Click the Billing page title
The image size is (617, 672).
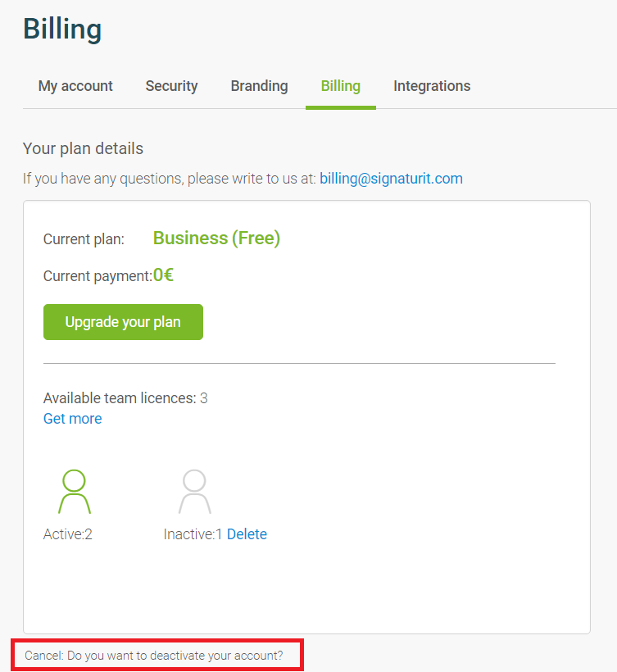[x=62, y=30]
